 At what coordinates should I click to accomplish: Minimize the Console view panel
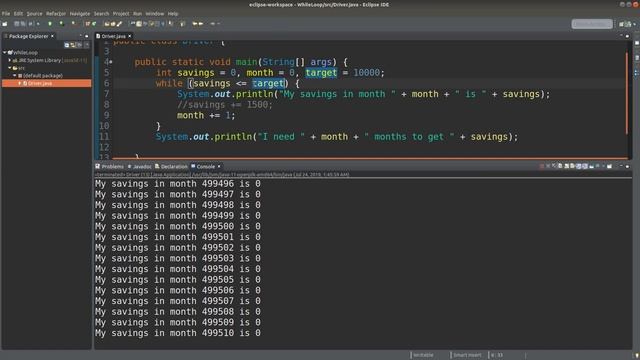click(x=621, y=166)
